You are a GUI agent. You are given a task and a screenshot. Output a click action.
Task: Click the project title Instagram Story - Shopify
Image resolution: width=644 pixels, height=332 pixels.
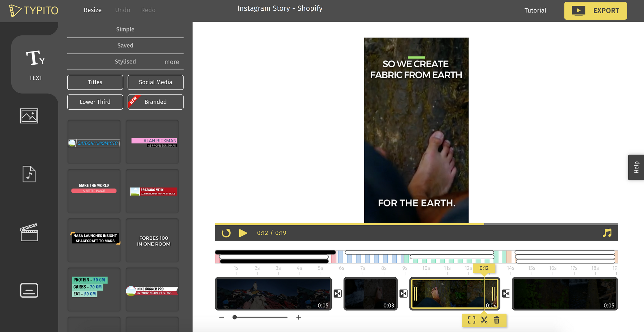click(x=280, y=8)
